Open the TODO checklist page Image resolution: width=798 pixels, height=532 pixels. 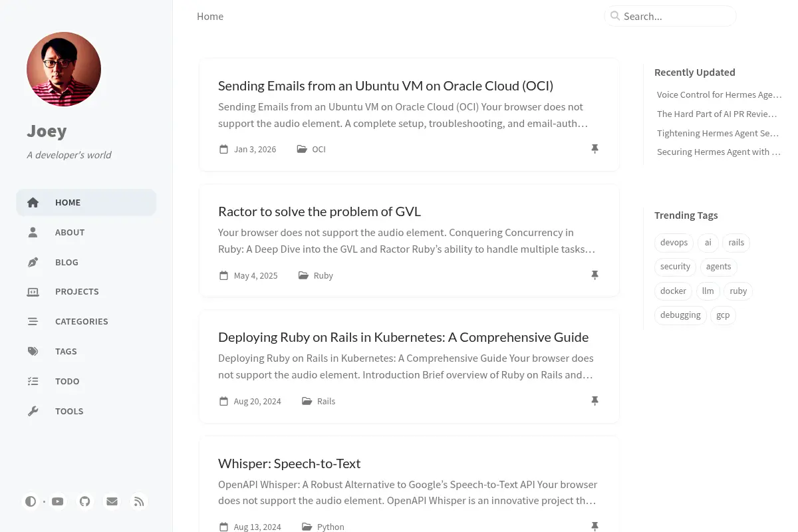pos(86,381)
